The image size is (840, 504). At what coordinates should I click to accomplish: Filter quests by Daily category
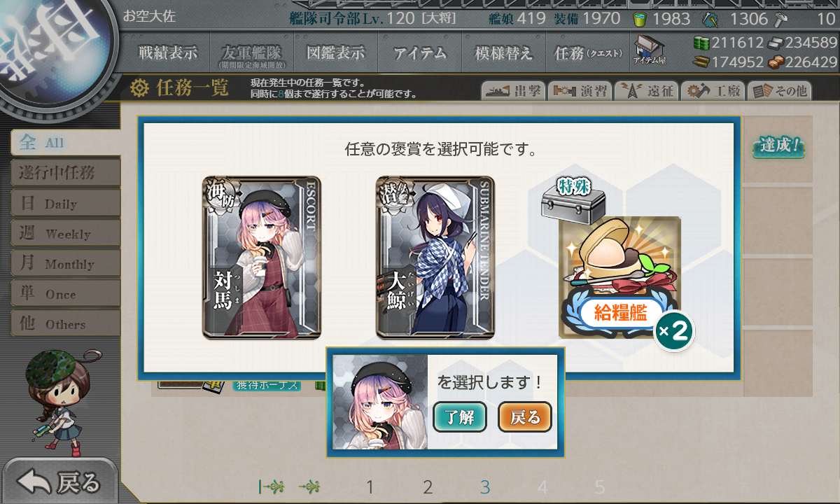pos(65,204)
